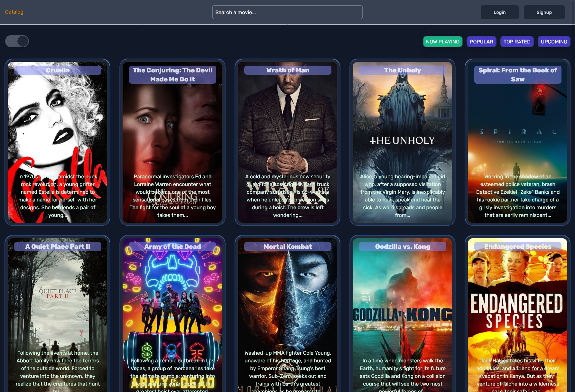The image size is (575, 392).
Task: View the UPCOMING movies tab
Action: click(x=554, y=42)
